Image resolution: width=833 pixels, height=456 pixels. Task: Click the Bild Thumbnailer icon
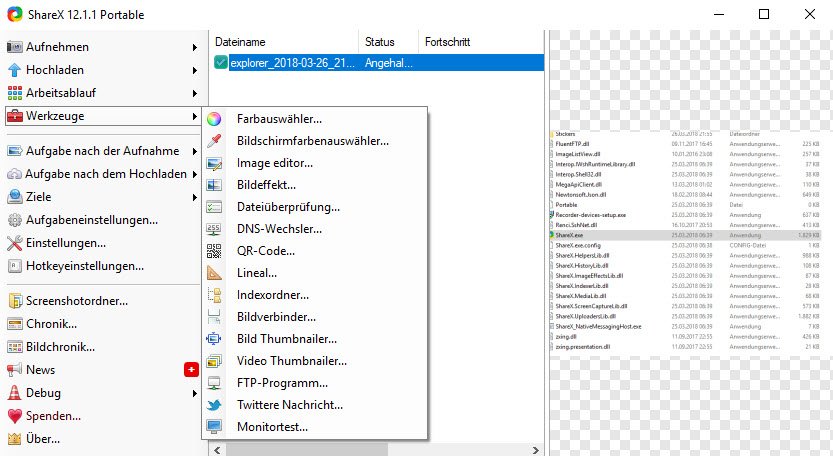pos(214,339)
